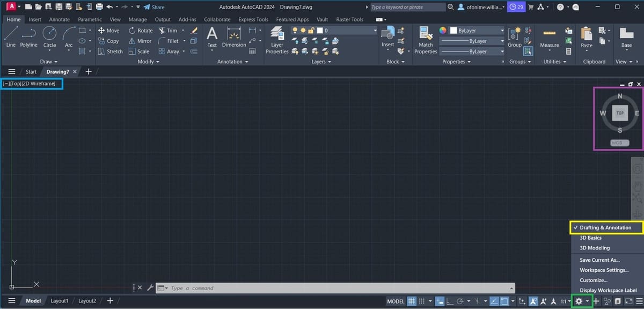Click the Share button
Screen dimensions: 644x309
pyautogui.click(x=154, y=7)
